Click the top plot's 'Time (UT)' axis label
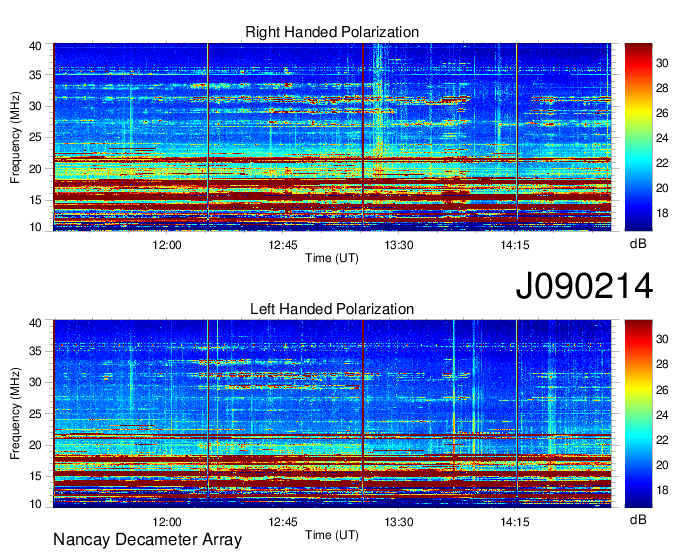The height and width of the screenshot is (552, 680). click(x=332, y=258)
